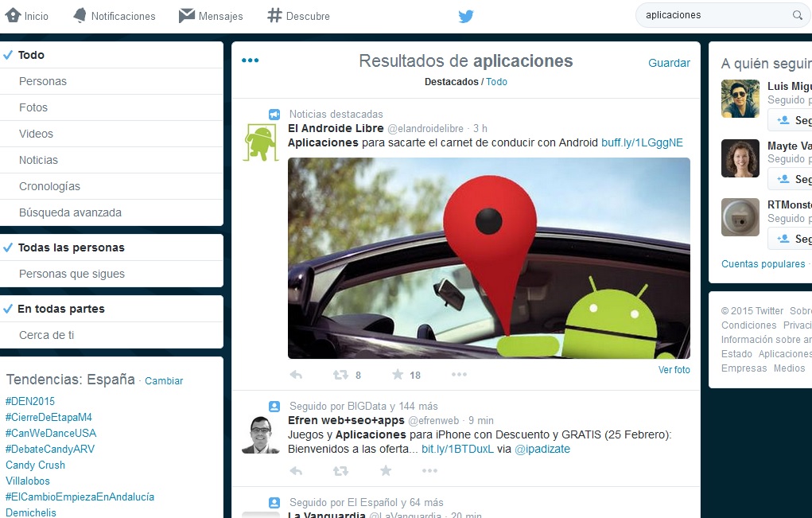The height and width of the screenshot is (518, 812).
Task: Open the @ipadizate mention
Action: (x=542, y=449)
